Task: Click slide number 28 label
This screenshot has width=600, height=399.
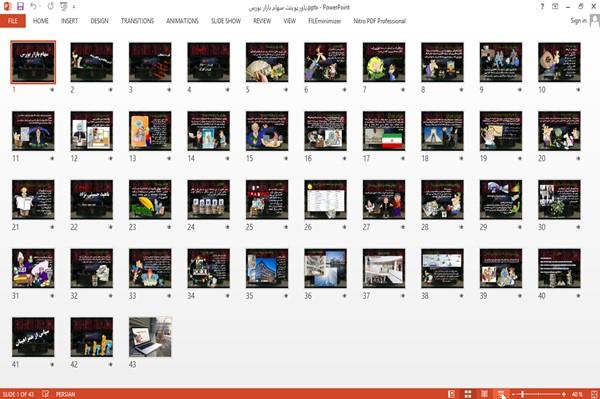Action: click(x=425, y=227)
